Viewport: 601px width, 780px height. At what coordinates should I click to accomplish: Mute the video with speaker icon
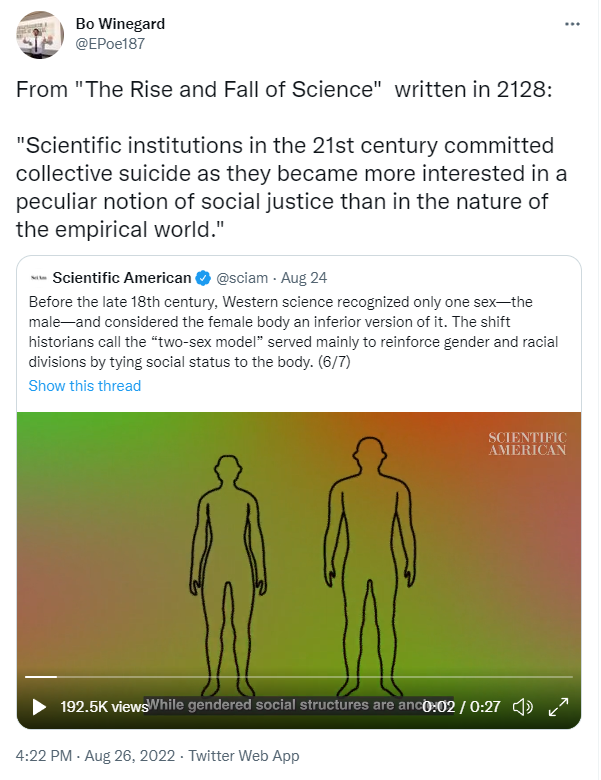coord(522,706)
